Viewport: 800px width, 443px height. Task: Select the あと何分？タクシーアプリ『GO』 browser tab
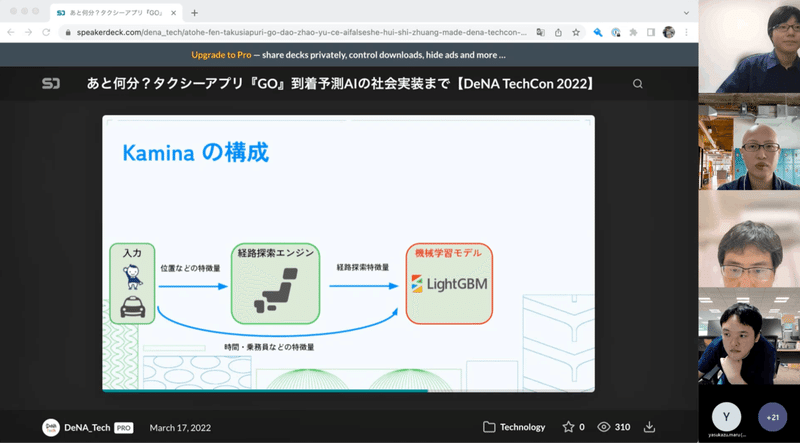[116, 13]
